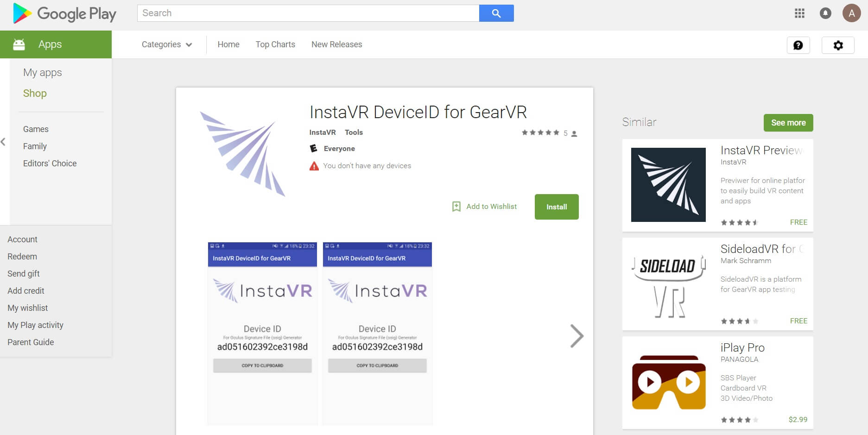Click the red warning triangle icon
Screen dimensions: 868x435
314,166
